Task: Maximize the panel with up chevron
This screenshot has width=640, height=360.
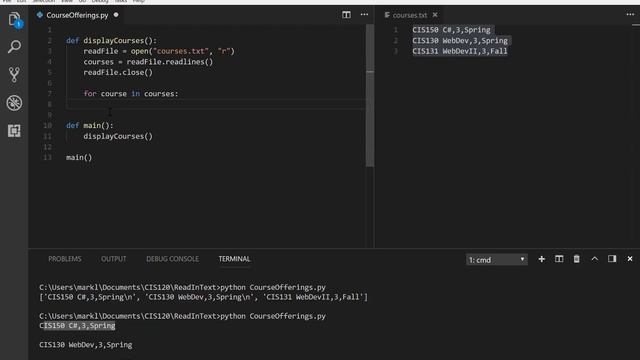Action: 595,259
